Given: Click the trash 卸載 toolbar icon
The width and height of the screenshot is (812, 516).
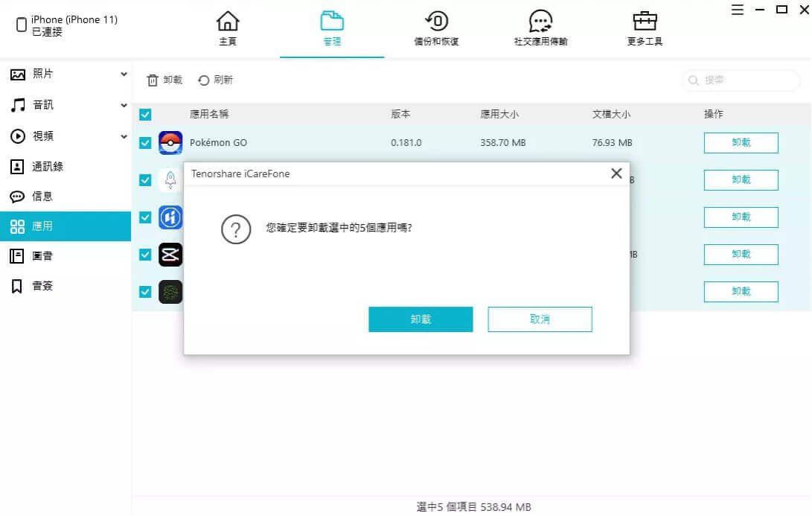Looking at the screenshot, I should pyautogui.click(x=153, y=80).
